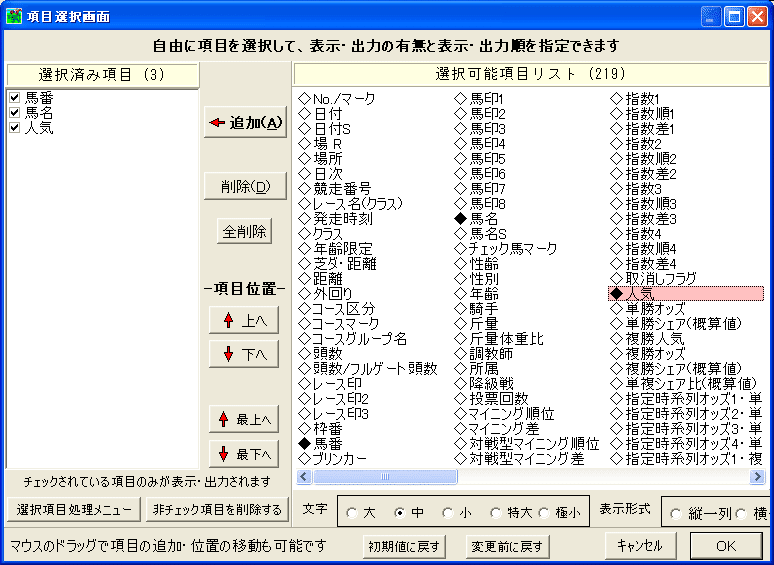Select the 発走時刻 item
The width and height of the screenshot is (774, 565).
(x=336, y=219)
